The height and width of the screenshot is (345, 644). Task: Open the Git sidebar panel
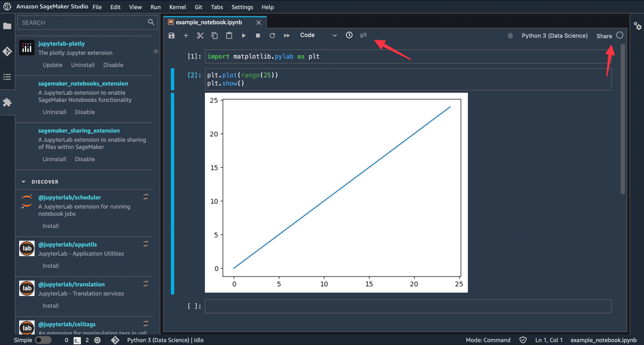click(7, 51)
